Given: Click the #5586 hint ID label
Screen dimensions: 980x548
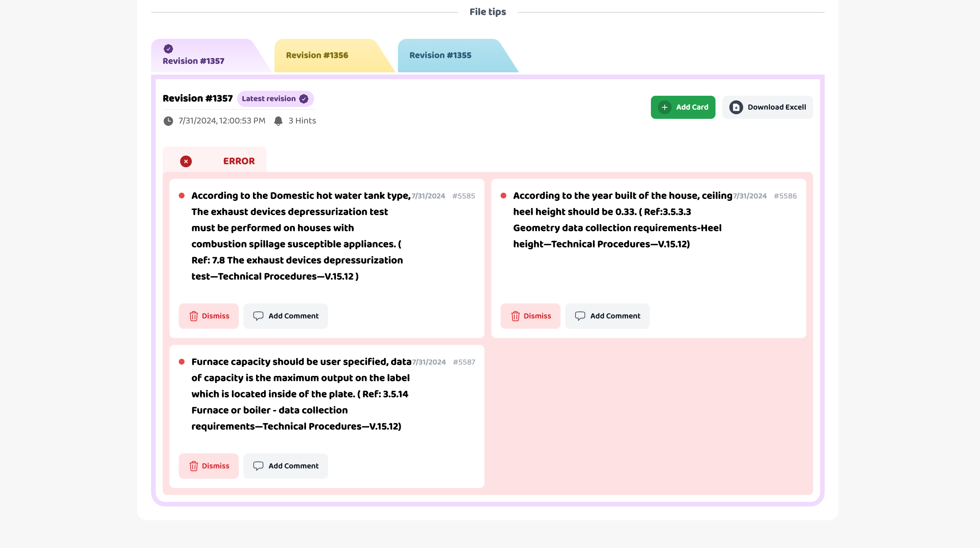Looking at the screenshot, I should 785,196.
